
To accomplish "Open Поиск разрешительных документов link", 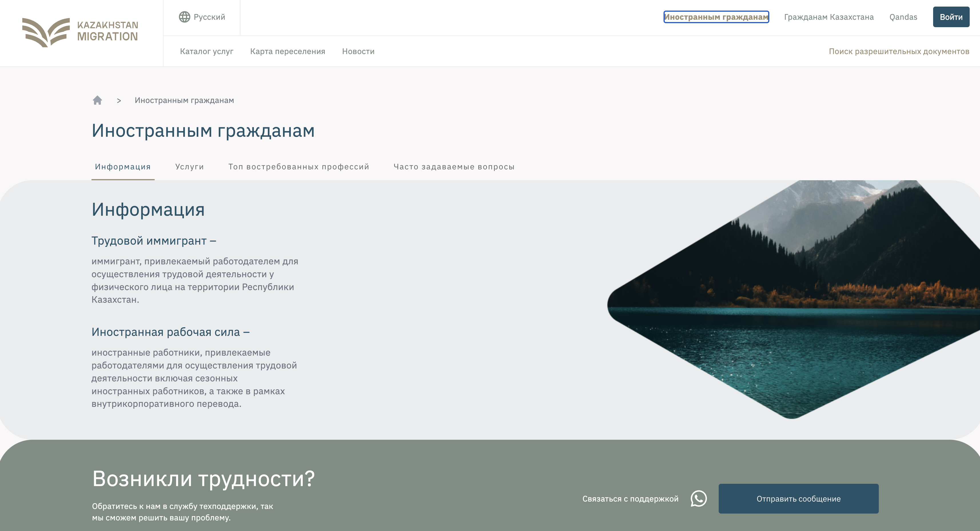I will [x=899, y=51].
